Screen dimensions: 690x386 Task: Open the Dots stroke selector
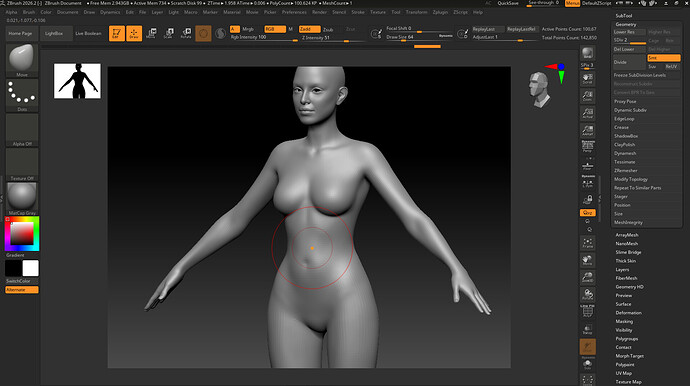point(22,96)
